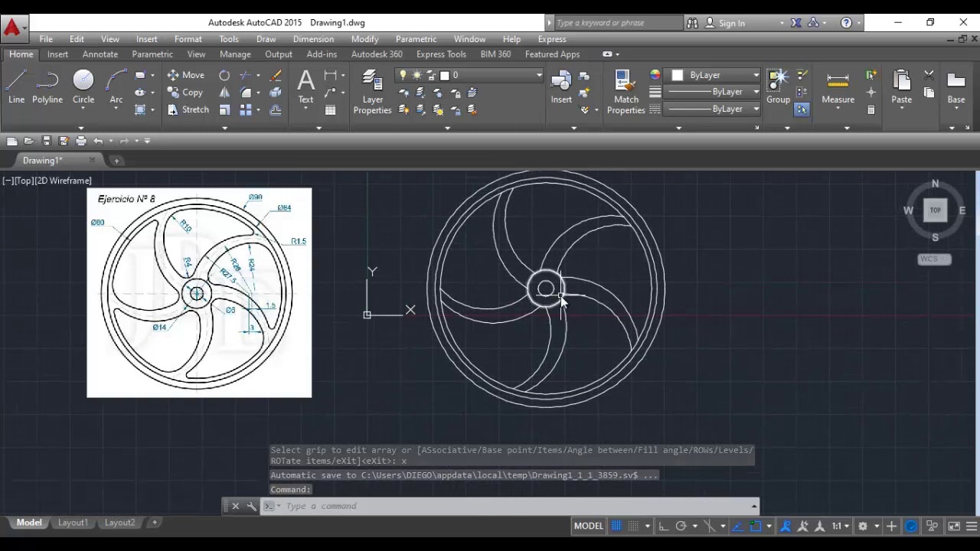Toggle 2D object snap
980x551 pixels.
[756, 526]
